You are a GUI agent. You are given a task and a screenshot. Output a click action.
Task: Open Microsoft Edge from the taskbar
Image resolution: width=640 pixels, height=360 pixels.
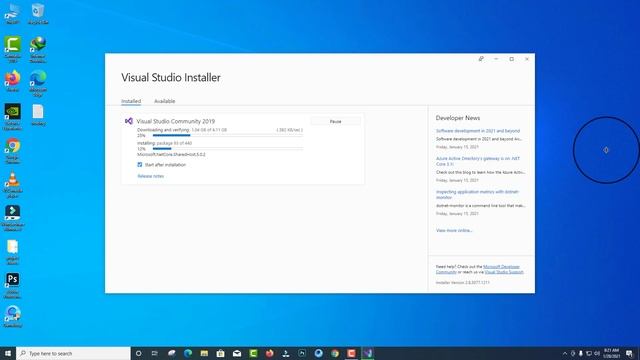click(188, 353)
